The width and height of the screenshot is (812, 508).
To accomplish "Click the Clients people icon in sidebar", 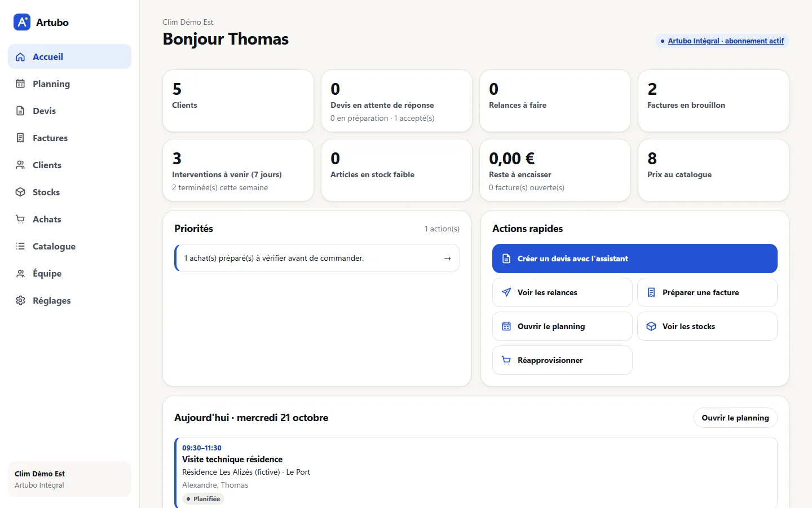I will tap(20, 165).
